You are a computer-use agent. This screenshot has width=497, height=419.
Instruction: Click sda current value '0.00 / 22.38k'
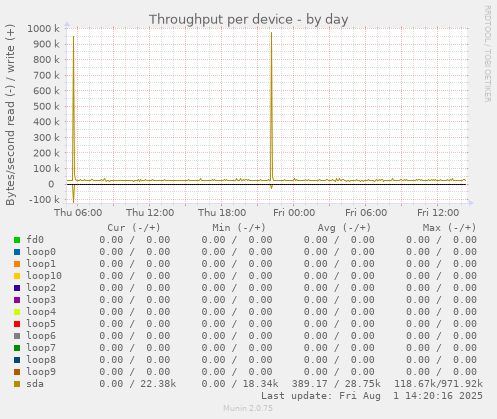tap(138, 384)
